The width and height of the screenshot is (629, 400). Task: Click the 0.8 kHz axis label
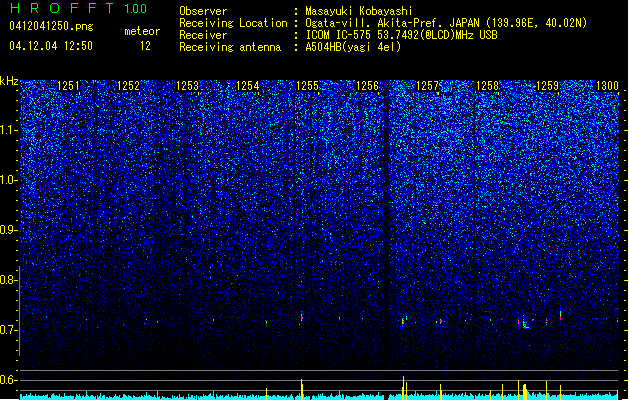pyautogui.click(x=8, y=280)
